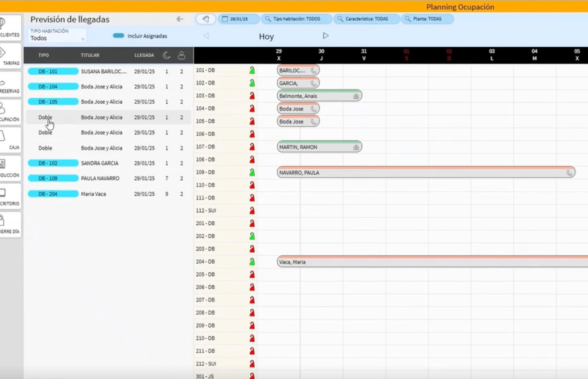Select Maria Vaca titular entry
The width and height of the screenshot is (588, 379).
click(x=93, y=194)
